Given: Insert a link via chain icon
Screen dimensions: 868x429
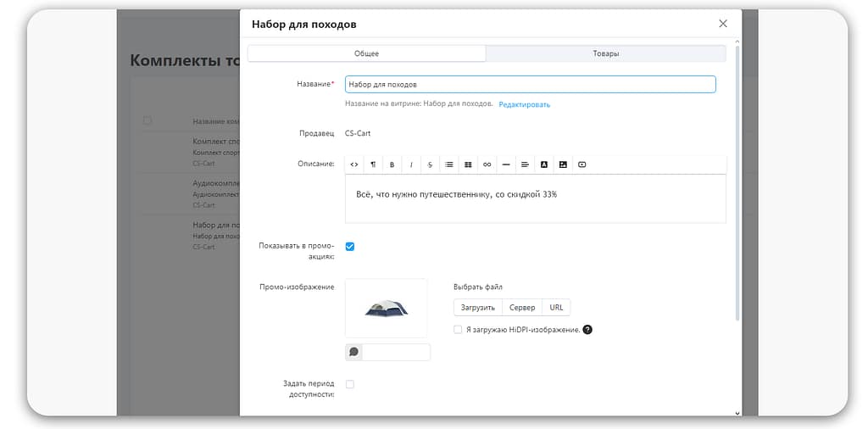Looking at the screenshot, I should pyautogui.click(x=487, y=164).
